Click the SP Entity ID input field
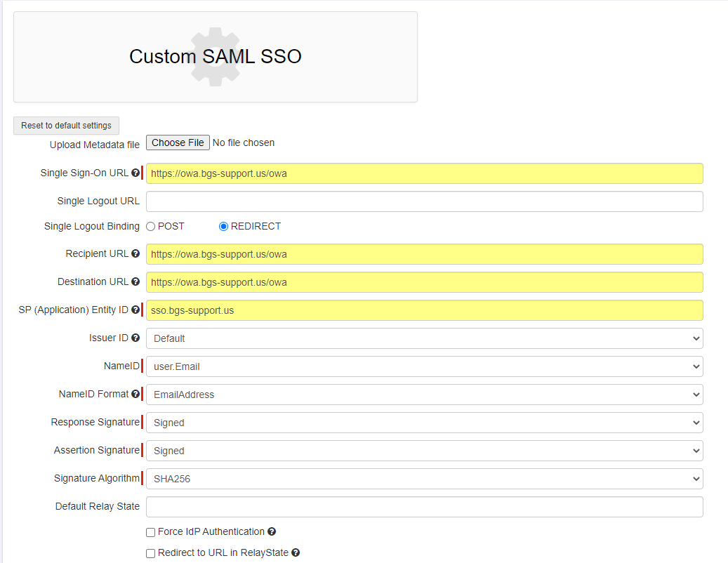 pos(424,310)
